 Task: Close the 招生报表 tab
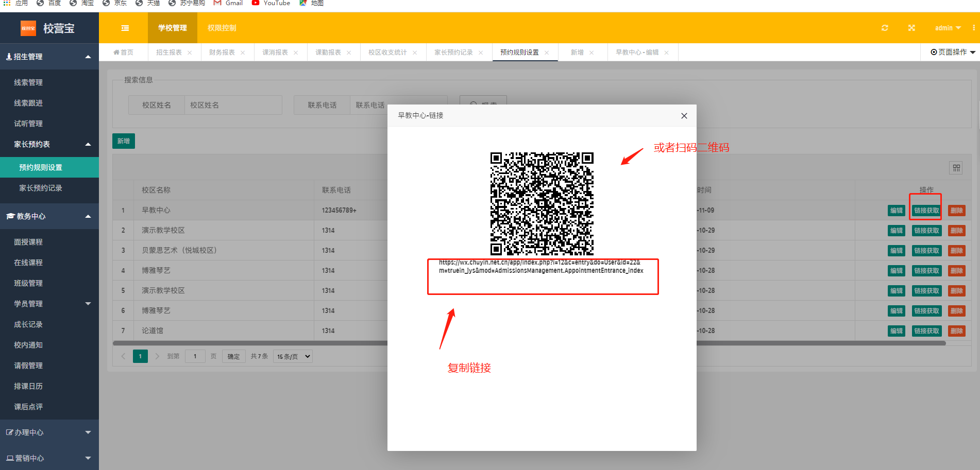click(x=190, y=53)
